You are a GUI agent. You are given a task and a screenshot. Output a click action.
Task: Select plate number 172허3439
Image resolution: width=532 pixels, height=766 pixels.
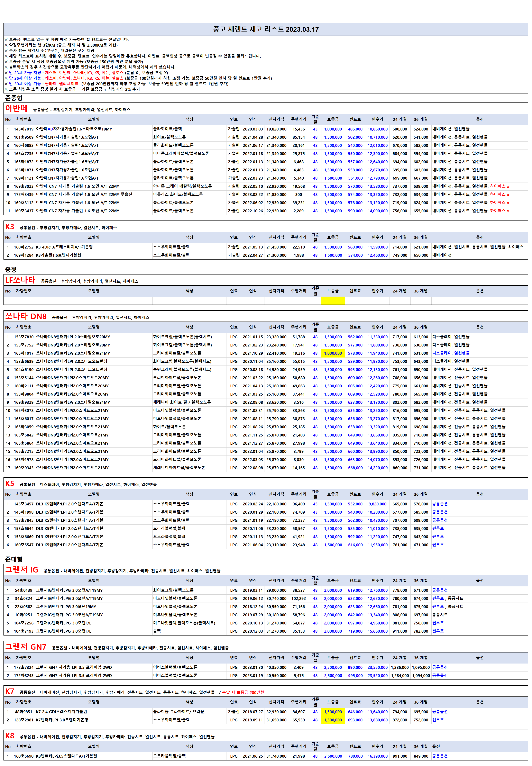[24, 195]
